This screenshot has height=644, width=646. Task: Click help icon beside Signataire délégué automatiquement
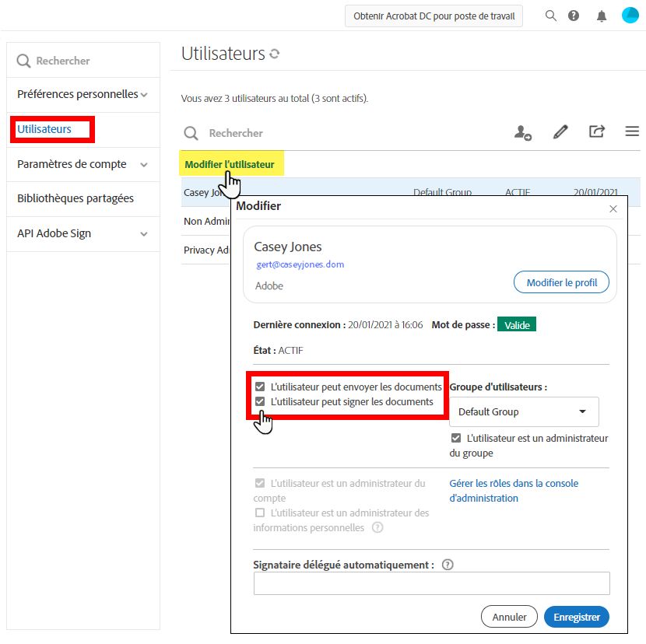(448, 565)
